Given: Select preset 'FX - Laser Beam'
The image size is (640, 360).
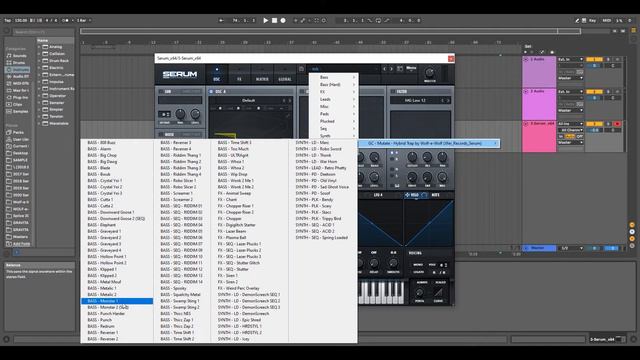Looking at the screenshot, I should tap(232, 231).
